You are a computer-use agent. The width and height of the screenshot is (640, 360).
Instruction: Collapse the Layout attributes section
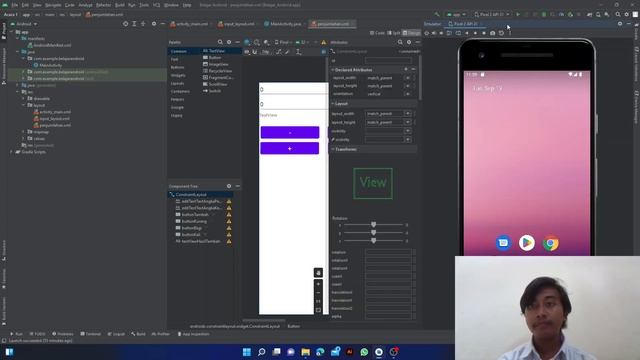coord(333,104)
